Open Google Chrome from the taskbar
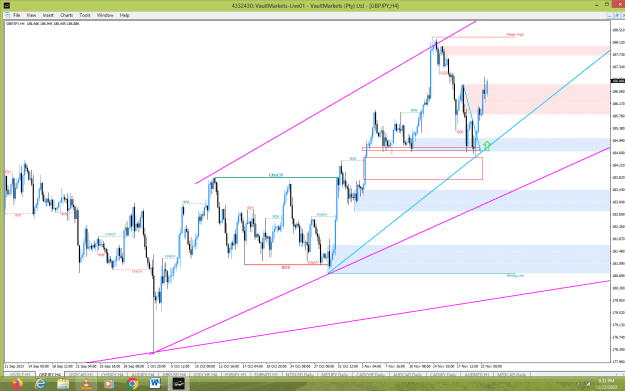The height and width of the screenshot is (391, 625). coord(132,384)
